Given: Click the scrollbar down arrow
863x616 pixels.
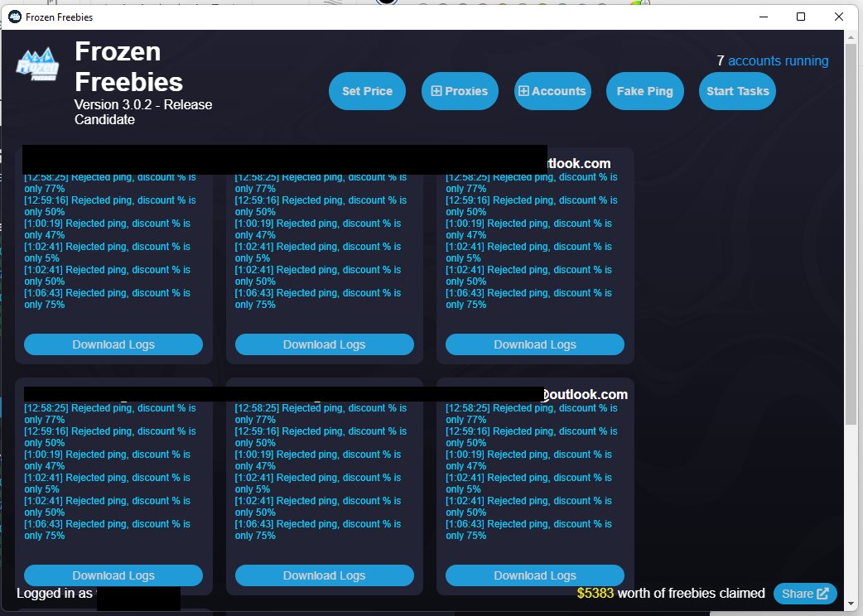Looking at the screenshot, I should point(851,609).
